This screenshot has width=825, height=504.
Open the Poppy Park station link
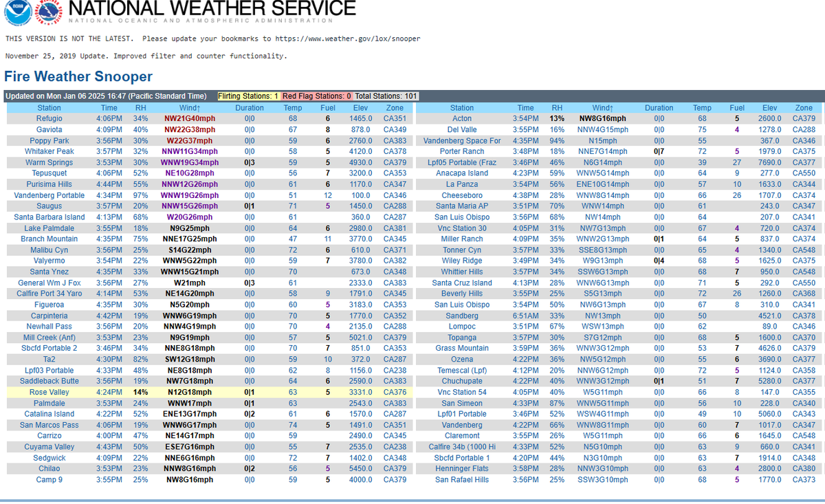pyautogui.click(x=49, y=140)
